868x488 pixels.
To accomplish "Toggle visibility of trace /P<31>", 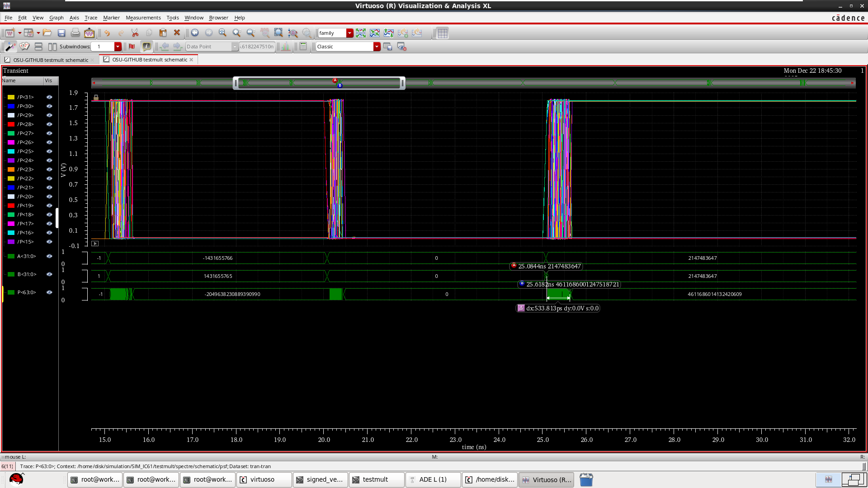I will click(49, 97).
